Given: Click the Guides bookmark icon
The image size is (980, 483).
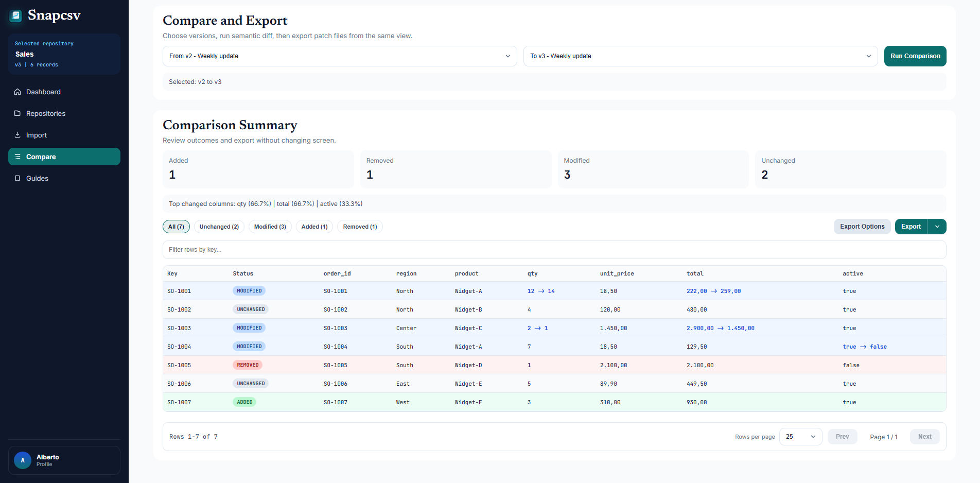Looking at the screenshot, I should point(17,178).
